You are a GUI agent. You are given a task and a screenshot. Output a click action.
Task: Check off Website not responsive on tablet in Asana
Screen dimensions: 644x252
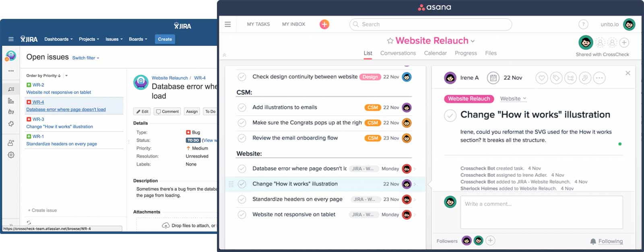[x=242, y=215]
